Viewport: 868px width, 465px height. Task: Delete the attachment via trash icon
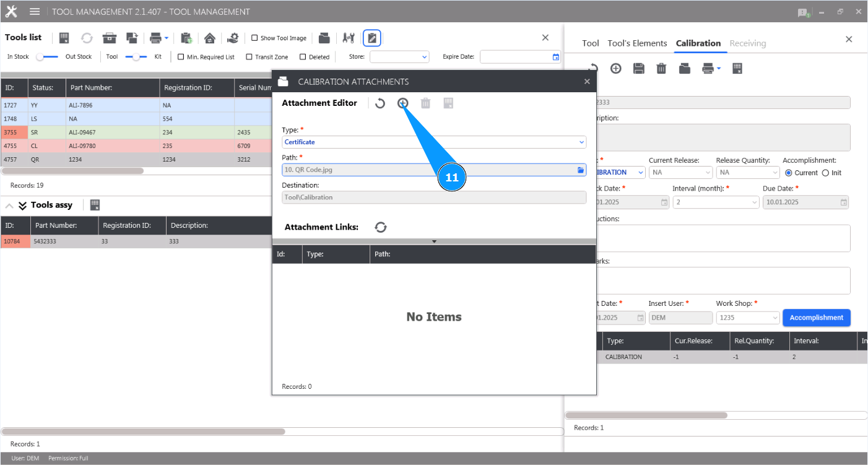pos(425,103)
